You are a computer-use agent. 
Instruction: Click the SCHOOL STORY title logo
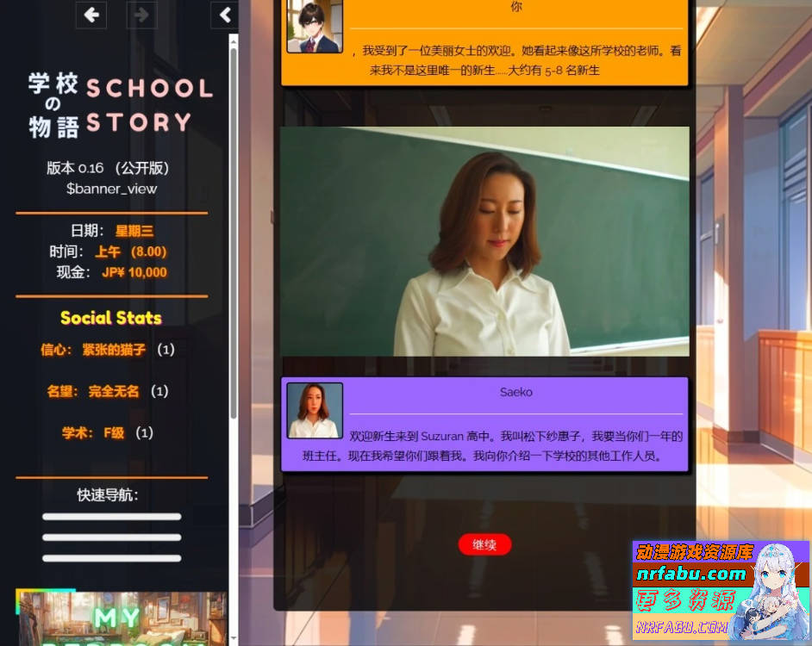coord(110,102)
